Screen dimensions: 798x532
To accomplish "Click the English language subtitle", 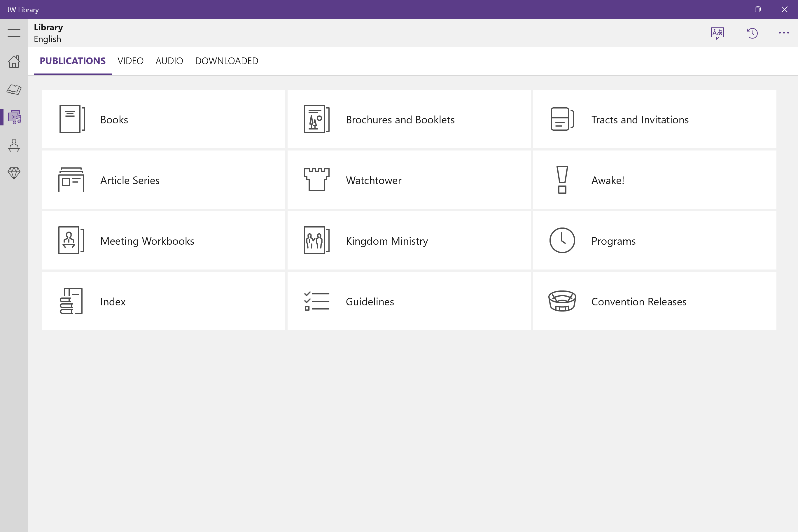I will [x=48, y=39].
